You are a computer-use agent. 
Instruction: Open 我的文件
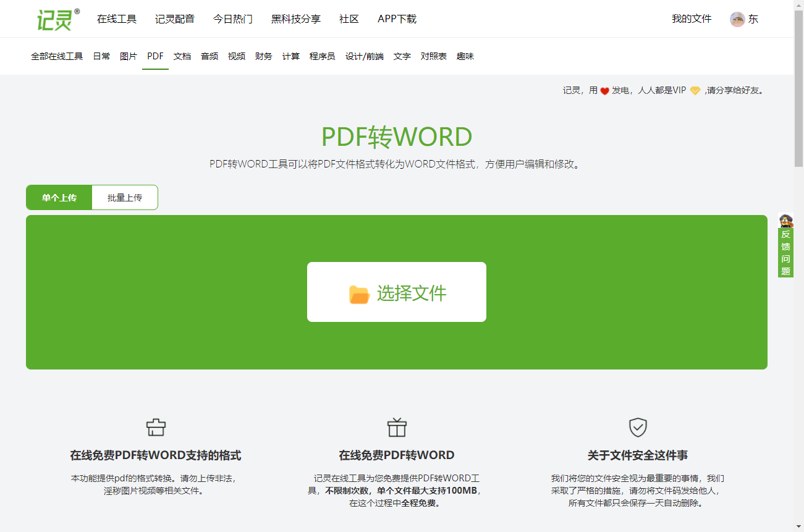(691, 19)
